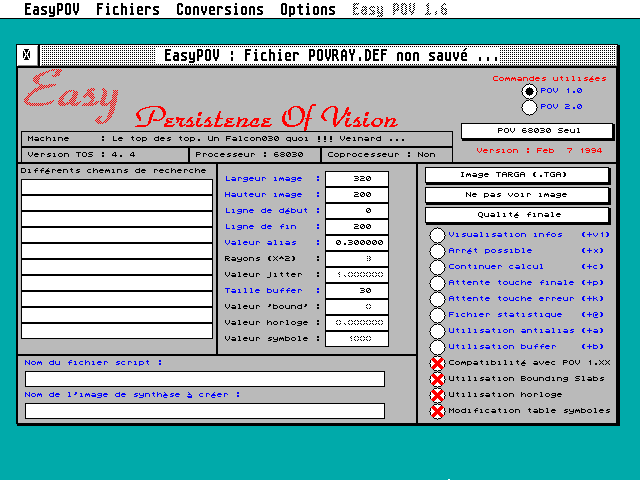
Task: Open the Fichiers menu
Action: point(127,9)
